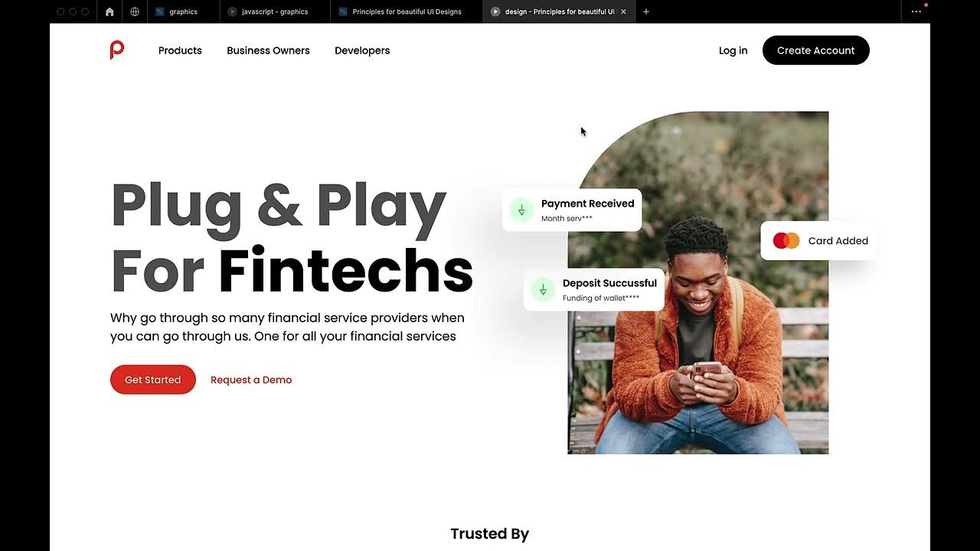Click the Request a Demo link
Viewport: 980px width, 551px height.
251,380
